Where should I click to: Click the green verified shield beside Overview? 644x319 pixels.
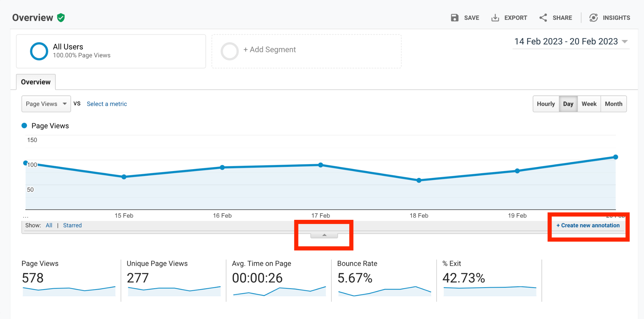click(x=61, y=18)
